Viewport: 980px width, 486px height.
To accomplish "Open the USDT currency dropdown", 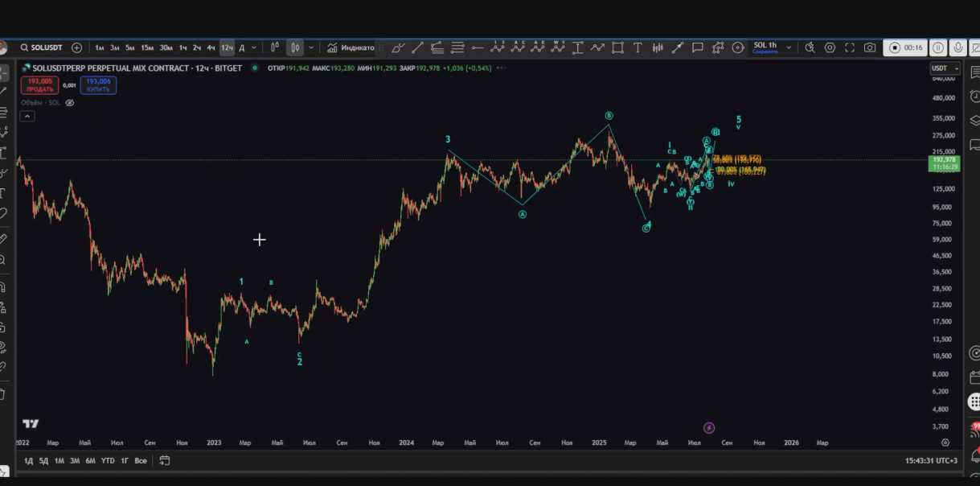I will [x=945, y=68].
